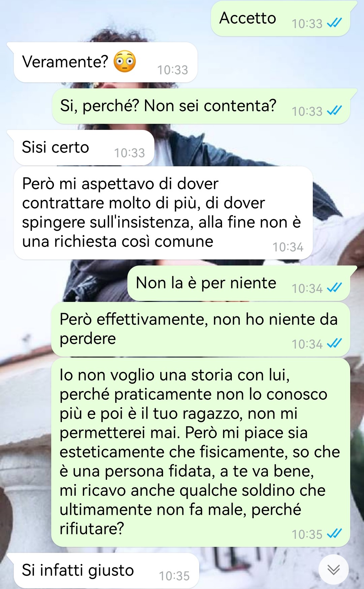364x589 pixels.
Task: Click read ticks on 'non ho niente da perdere'
Action: (334, 343)
